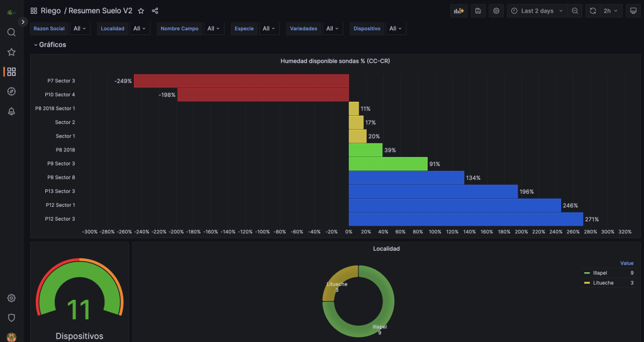
Task: Click the blue P12 Sector 3 bar
Action: 465,219
